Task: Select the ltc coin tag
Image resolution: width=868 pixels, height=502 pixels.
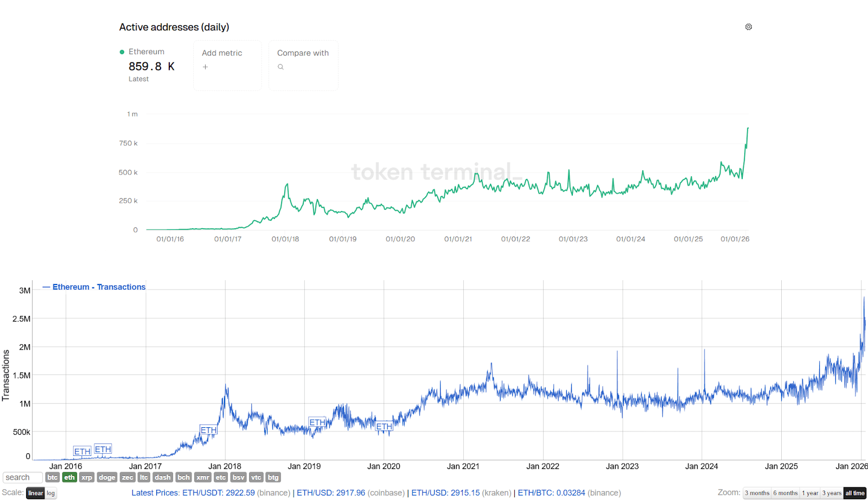Action: pyautogui.click(x=144, y=478)
